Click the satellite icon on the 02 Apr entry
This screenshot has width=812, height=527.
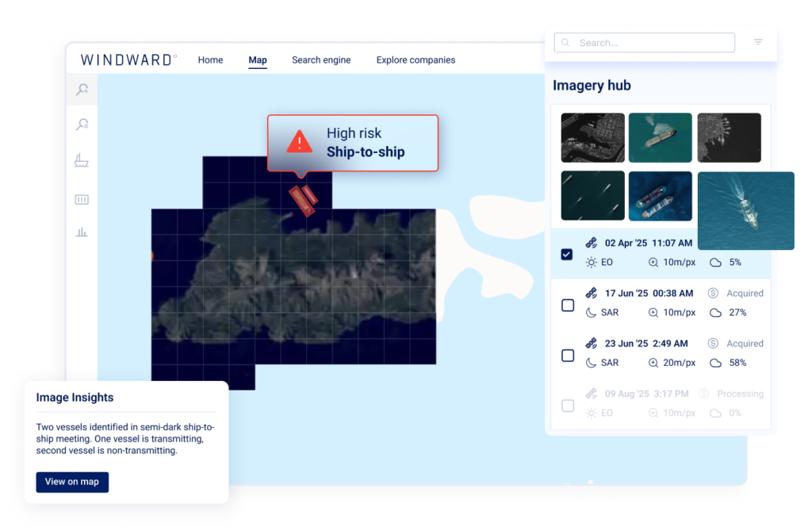[591, 242]
